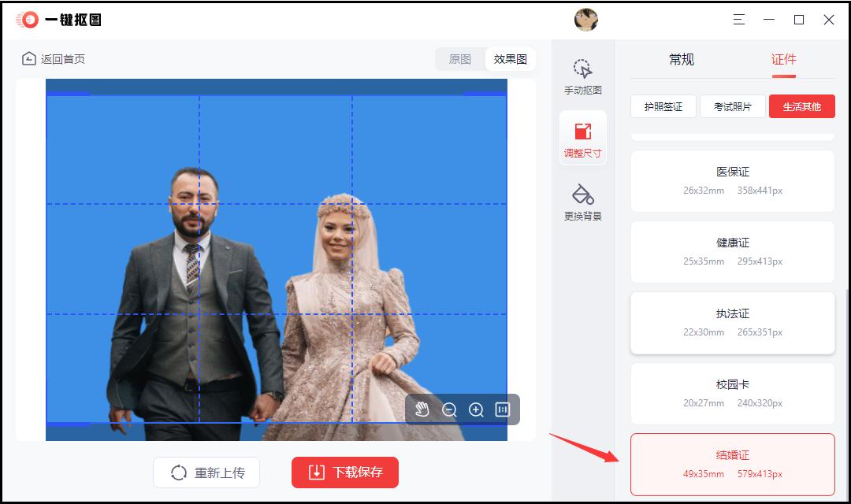This screenshot has width=851, height=504.
Task: Select the 健康证 25x35mm size preset
Action: [732, 252]
